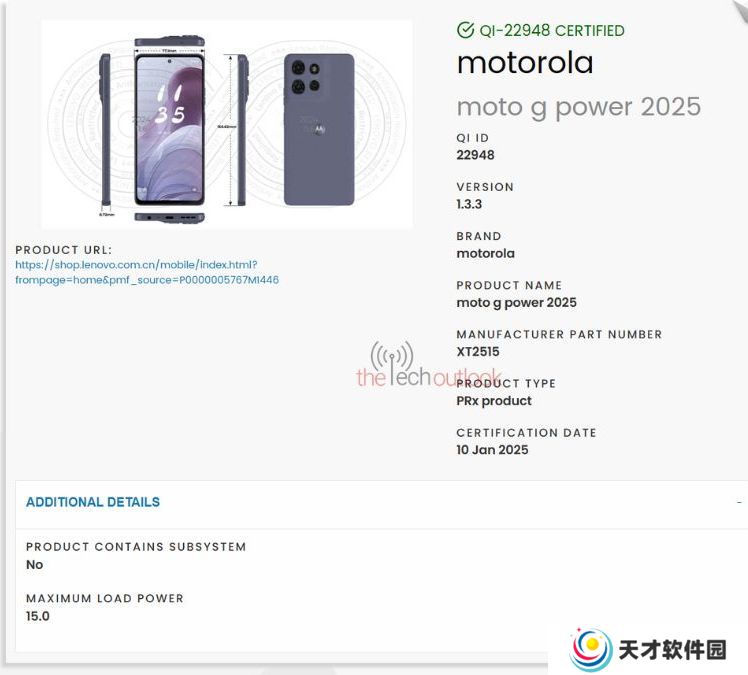Click the moto g power 2025 title
The width and height of the screenshot is (748, 675).
tap(579, 107)
